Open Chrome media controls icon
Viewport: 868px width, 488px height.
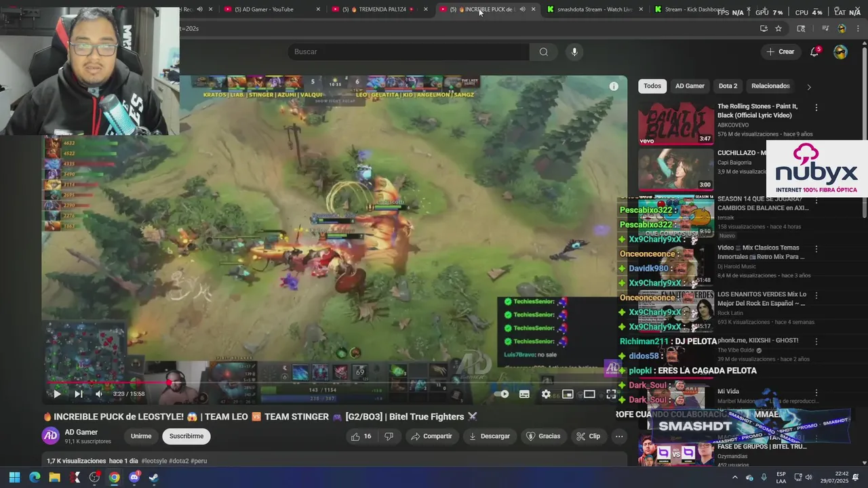(x=825, y=28)
